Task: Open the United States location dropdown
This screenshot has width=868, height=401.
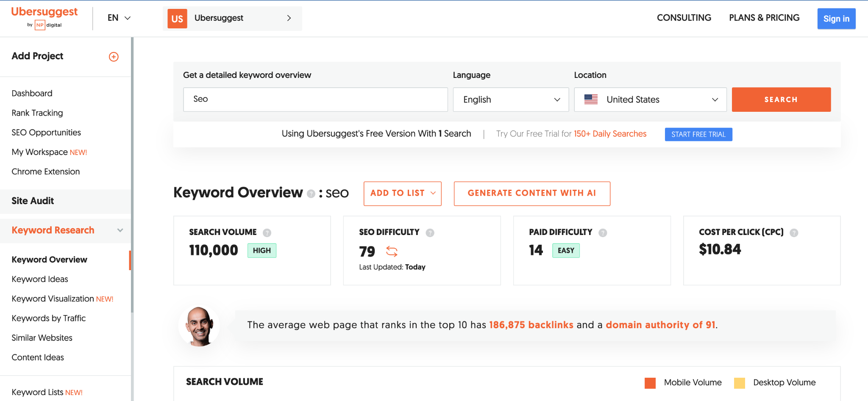Action: click(650, 100)
